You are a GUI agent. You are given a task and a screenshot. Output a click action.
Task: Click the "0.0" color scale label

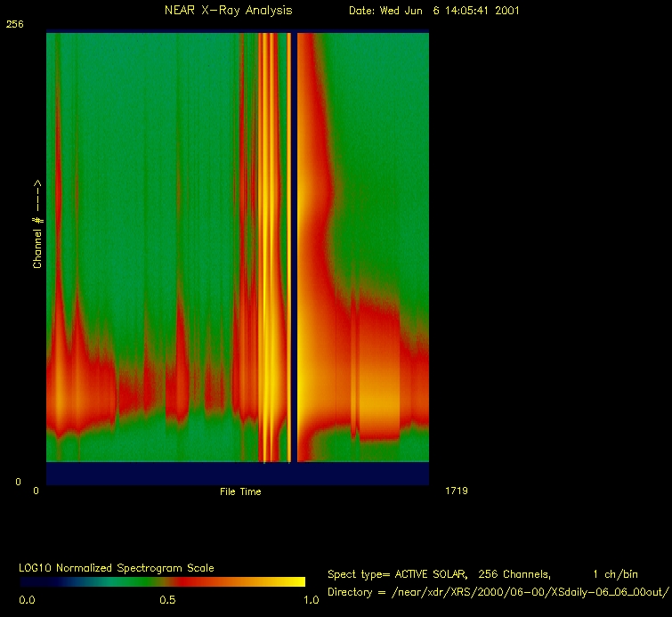(x=28, y=600)
